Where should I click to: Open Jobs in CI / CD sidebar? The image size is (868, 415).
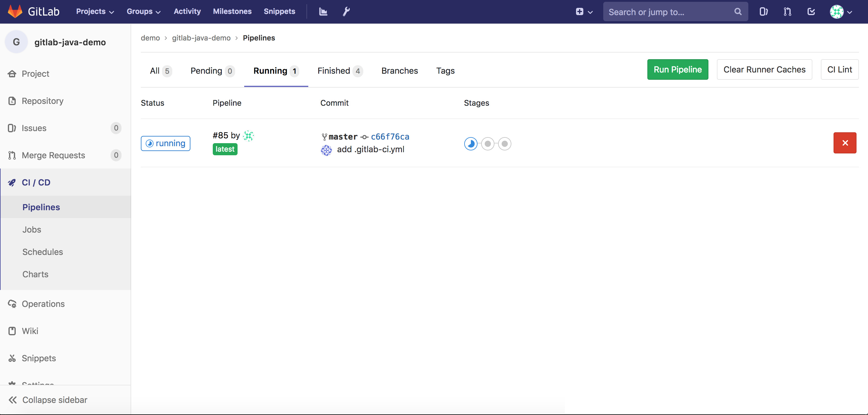click(x=32, y=229)
